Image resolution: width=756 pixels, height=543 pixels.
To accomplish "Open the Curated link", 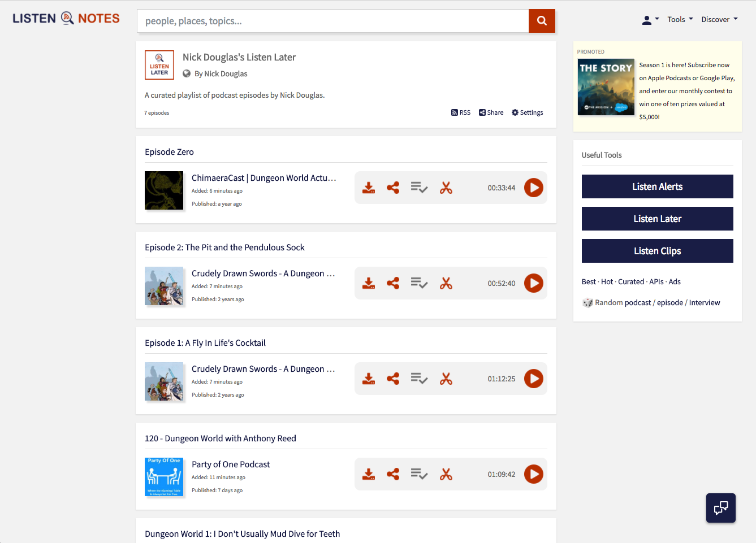I will coord(631,281).
